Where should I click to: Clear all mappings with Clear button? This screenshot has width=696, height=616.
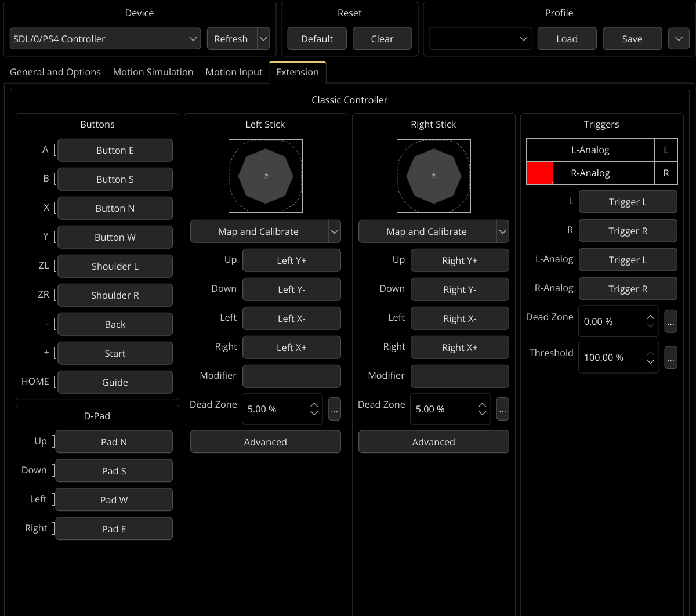click(382, 39)
